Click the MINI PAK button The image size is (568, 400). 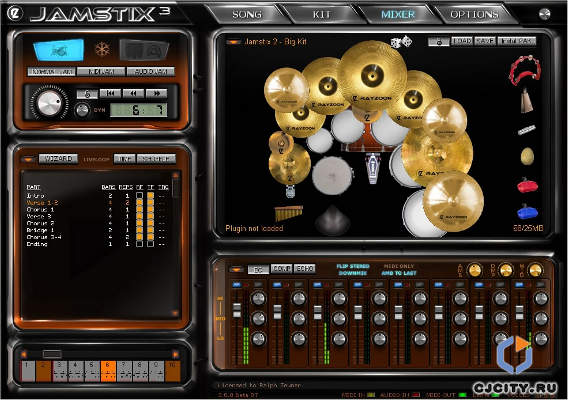[517, 41]
